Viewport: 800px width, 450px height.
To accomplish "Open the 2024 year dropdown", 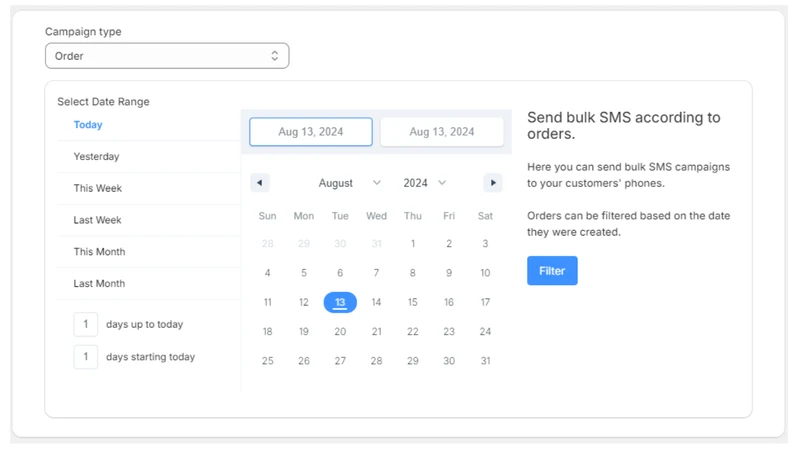I will point(424,183).
